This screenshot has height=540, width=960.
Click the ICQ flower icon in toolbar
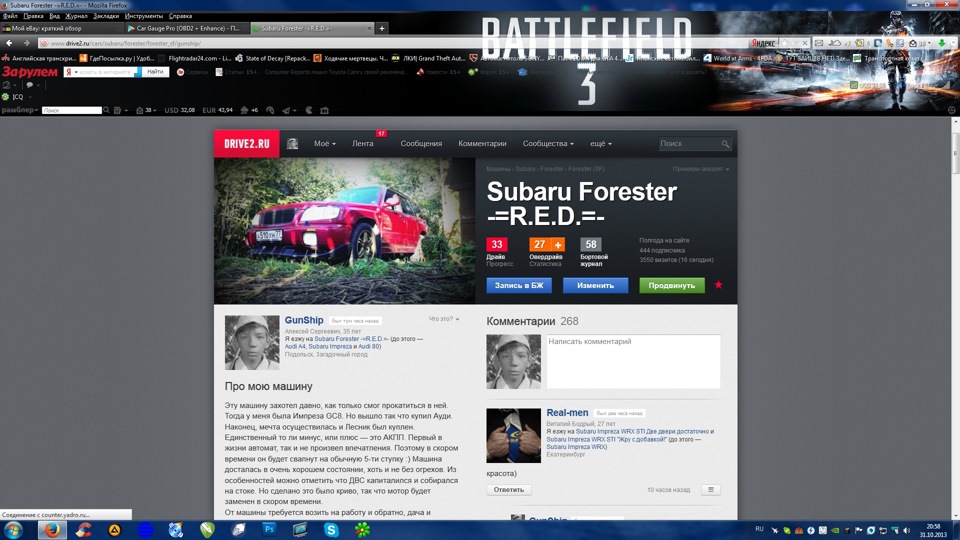coord(6,97)
